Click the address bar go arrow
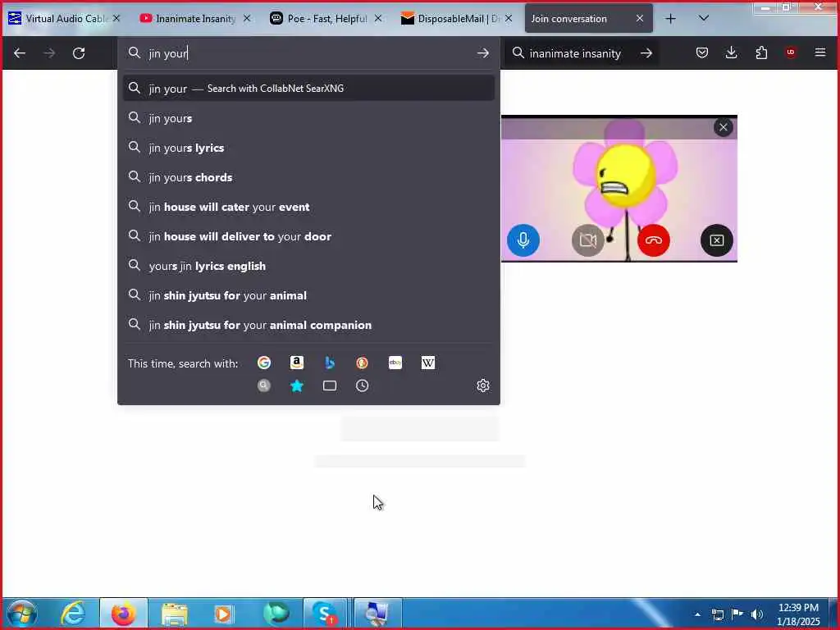The image size is (840, 630). (x=482, y=53)
